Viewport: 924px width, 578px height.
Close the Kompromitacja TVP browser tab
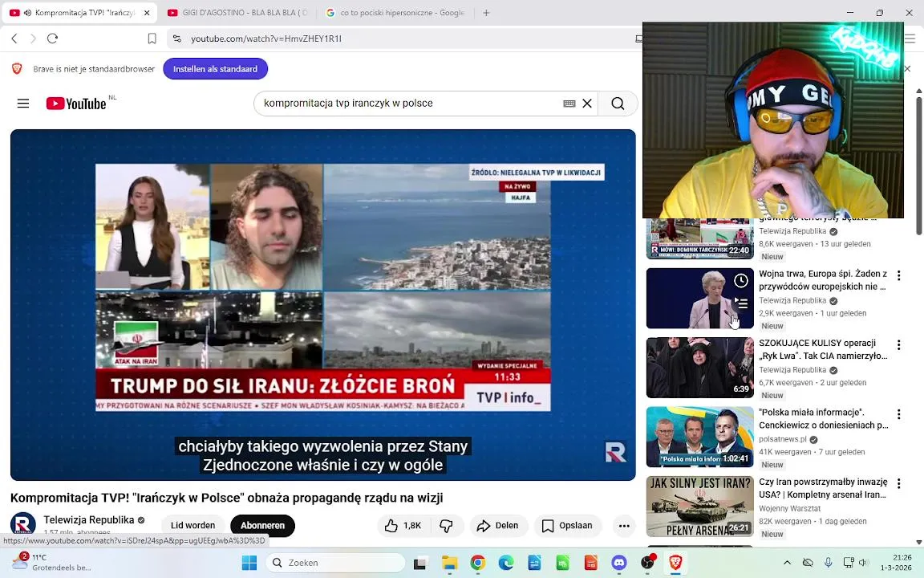147,12
